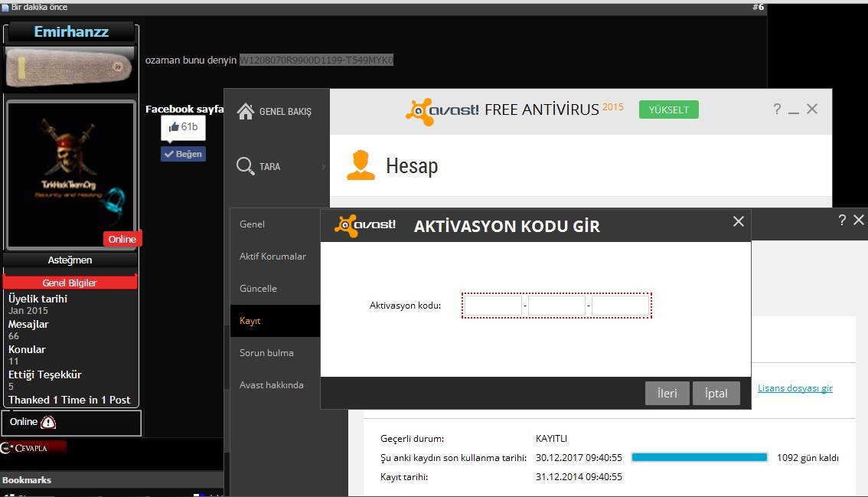Click the Tara magnifier scan icon
The width and height of the screenshot is (868, 497).
(x=245, y=166)
